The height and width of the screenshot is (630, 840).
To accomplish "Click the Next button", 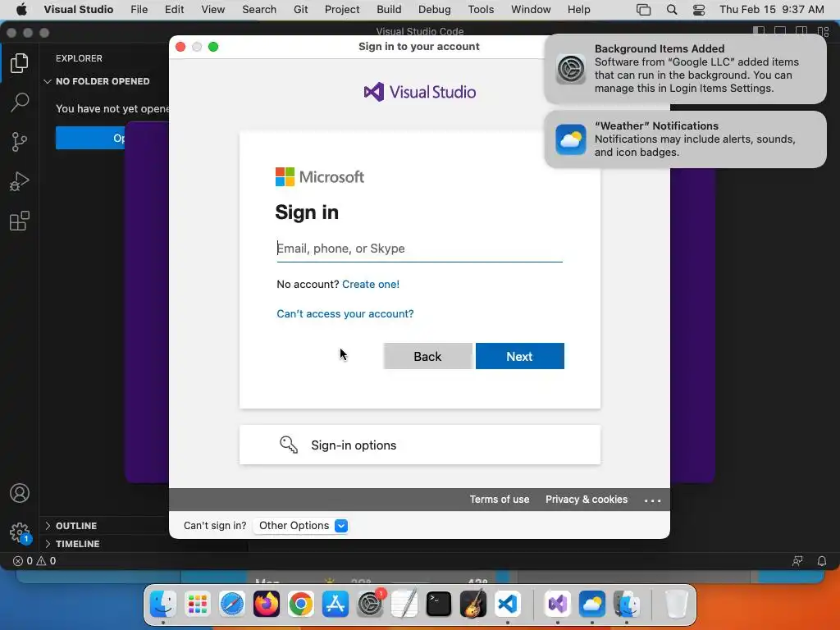I will [x=519, y=356].
